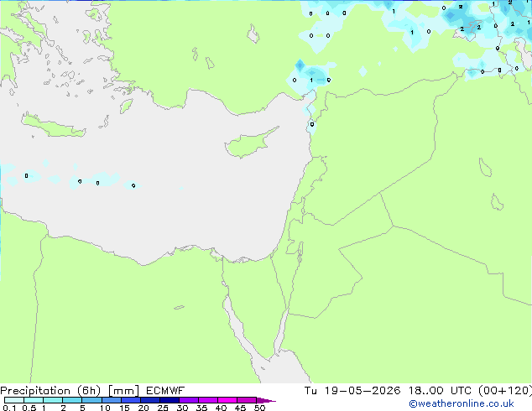Click the 1–2 mm legend color swatch

pos(53,400)
